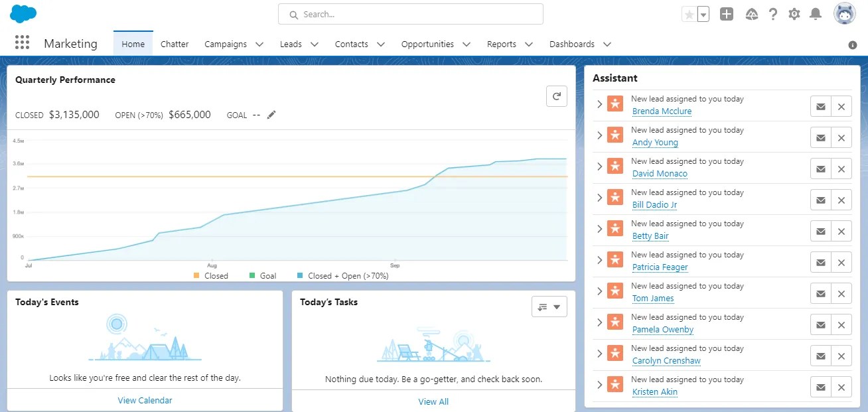Open Global Actions with the plus icon
868x412 pixels.
pos(726,13)
